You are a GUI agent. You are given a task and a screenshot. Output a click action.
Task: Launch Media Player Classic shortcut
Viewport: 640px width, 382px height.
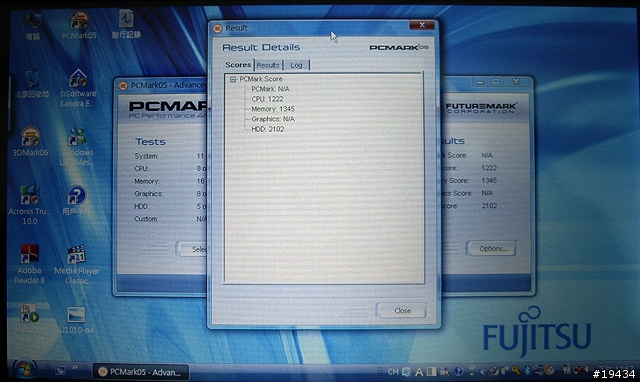(76, 264)
